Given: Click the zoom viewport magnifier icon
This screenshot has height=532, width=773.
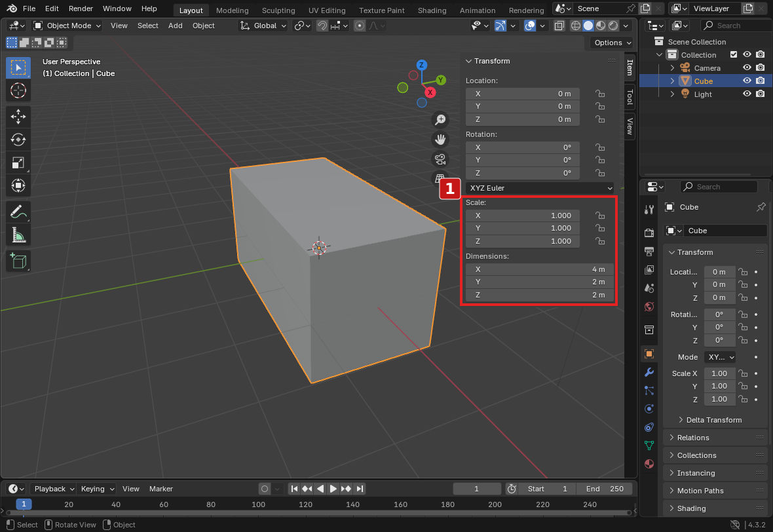Looking at the screenshot, I should point(440,119).
